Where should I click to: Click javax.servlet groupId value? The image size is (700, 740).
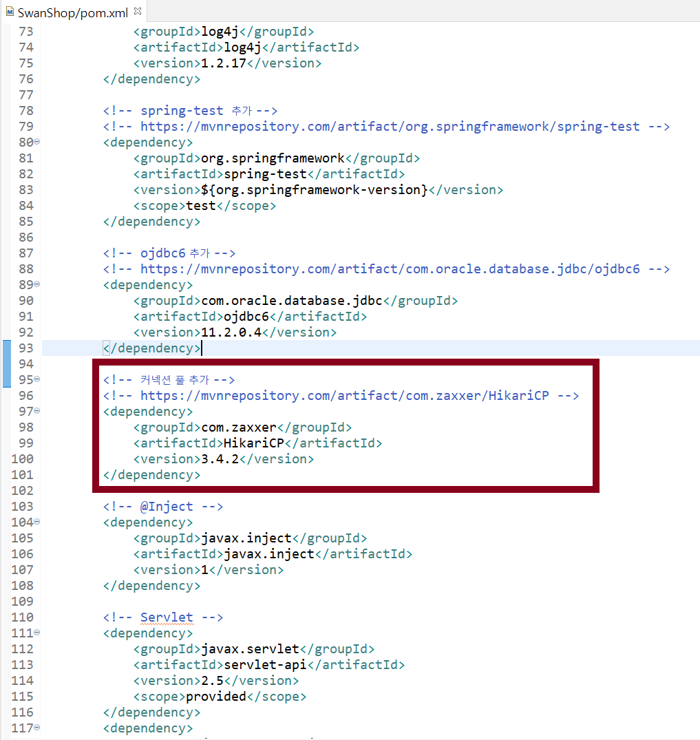(x=250, y=649)
